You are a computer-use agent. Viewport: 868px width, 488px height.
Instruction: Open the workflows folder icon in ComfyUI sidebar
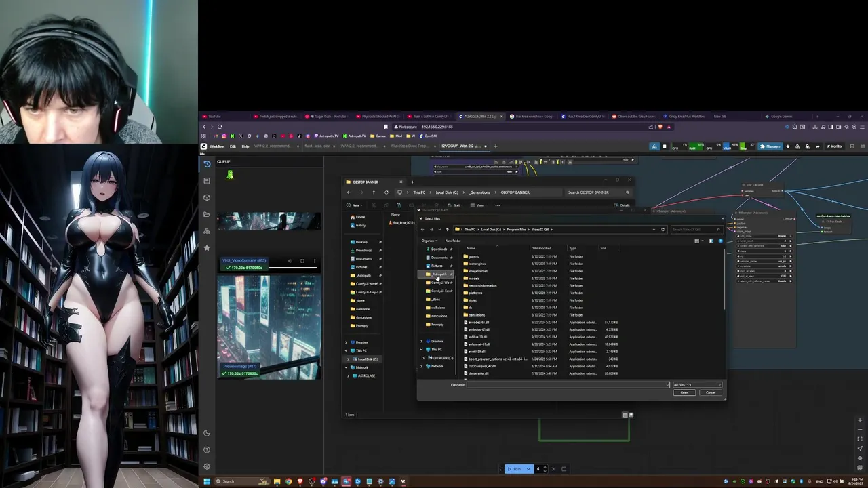207,214
